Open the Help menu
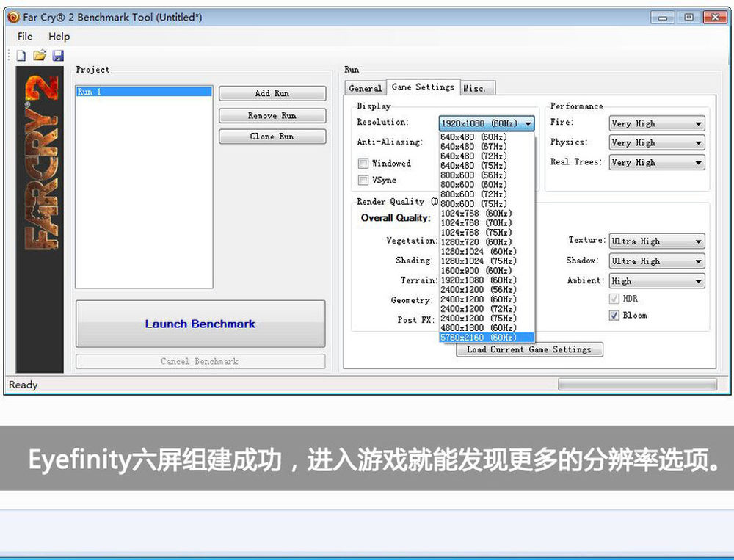The image size is (734, 560). (59, 37)
